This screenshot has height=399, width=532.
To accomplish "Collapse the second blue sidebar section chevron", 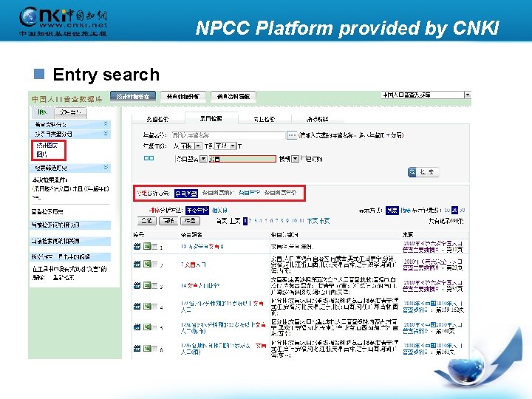I will (x=106, y=134).
